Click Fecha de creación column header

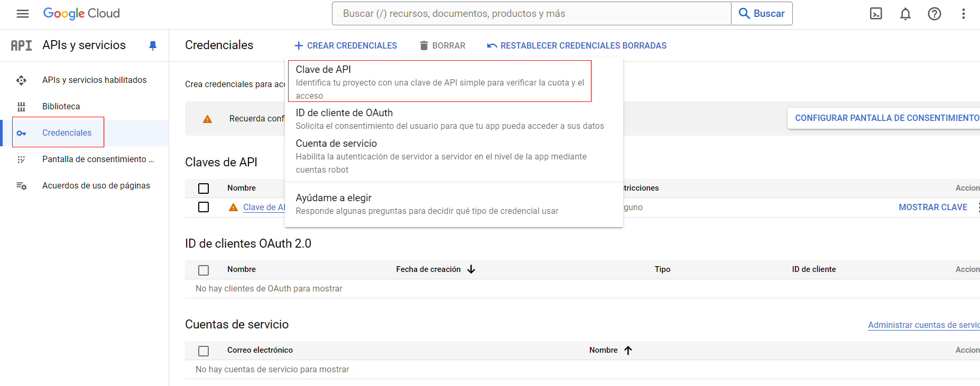point(429,269)
